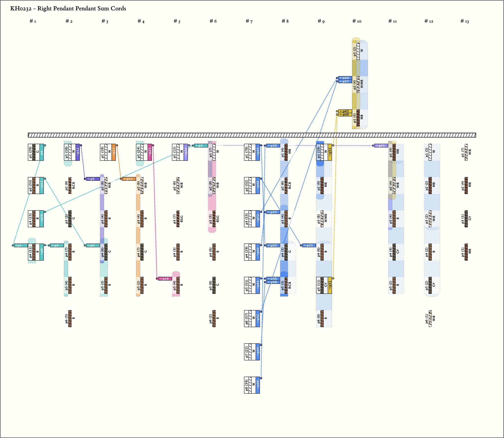
Task: Click the p1 (70) cord box
Action: [x=250, y=152]
